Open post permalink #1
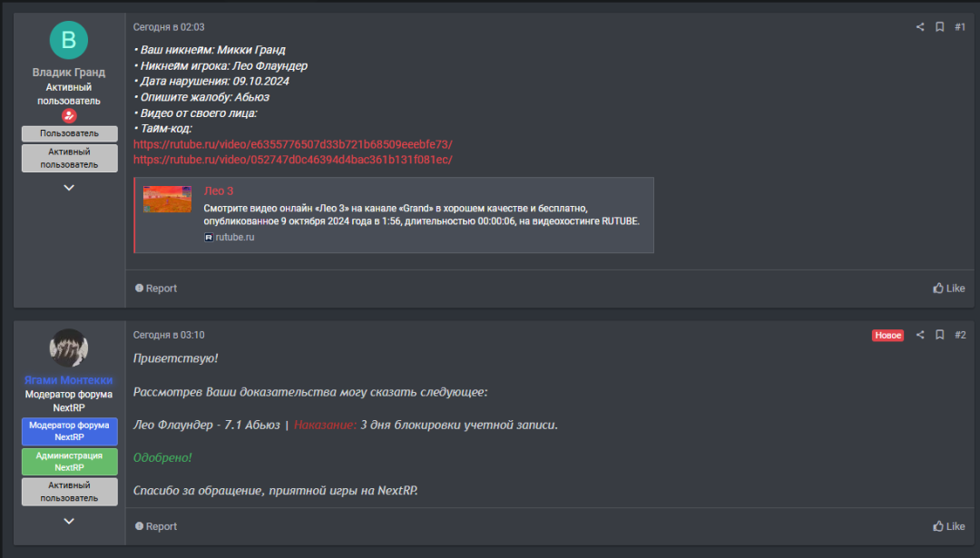 (x=960, y=27)
